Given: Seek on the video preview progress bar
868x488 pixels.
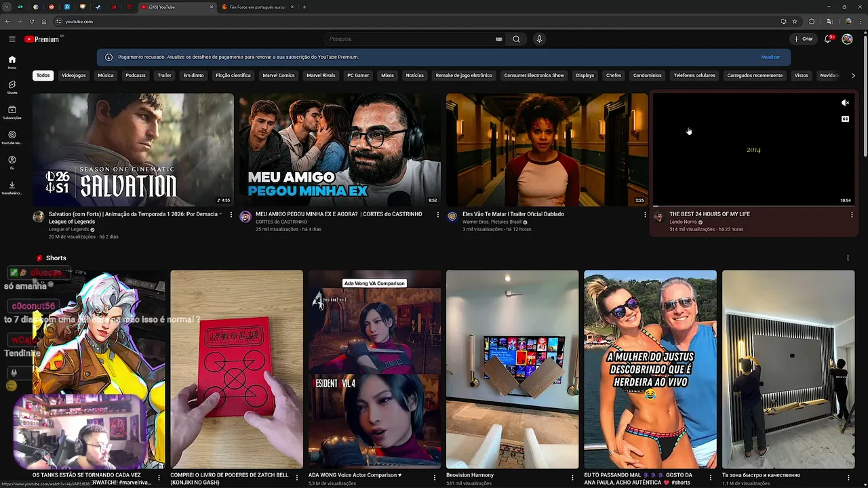Looking at the screenshot, I should click(753, 206).
